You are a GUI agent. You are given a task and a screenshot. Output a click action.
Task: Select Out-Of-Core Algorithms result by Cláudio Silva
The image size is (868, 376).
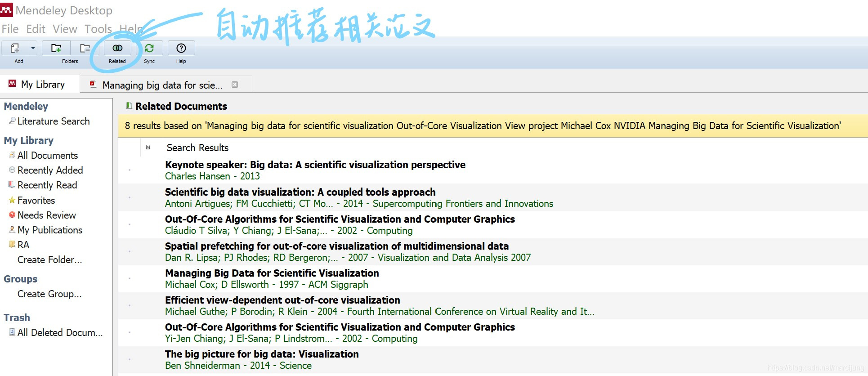coord(493,224)
